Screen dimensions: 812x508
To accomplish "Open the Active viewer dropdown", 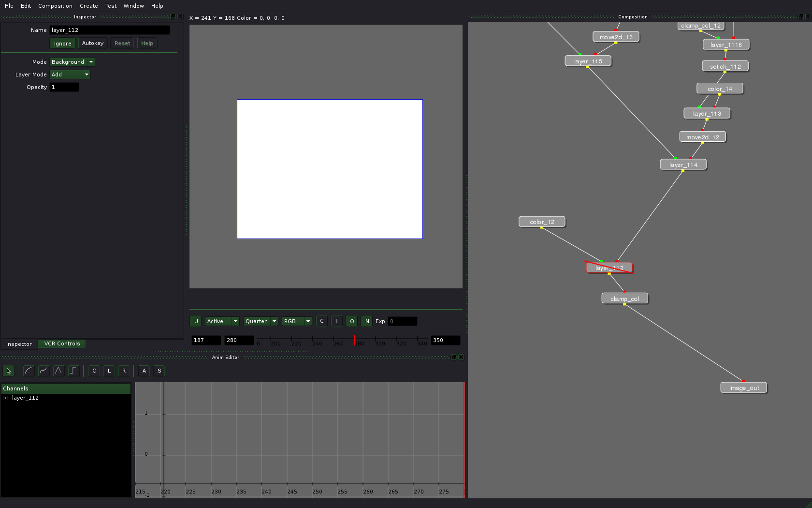I will click(x=222, y=321).
